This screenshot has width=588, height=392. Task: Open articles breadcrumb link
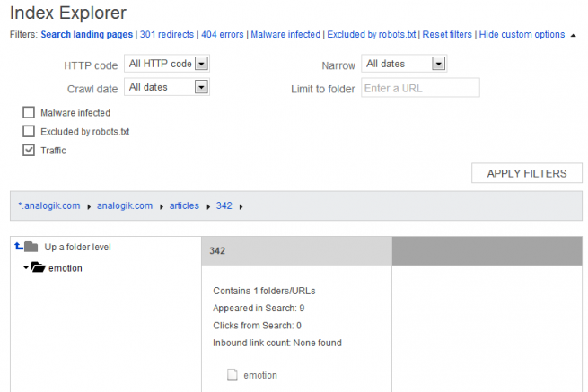pyautogui.click(x=184, y=205)
